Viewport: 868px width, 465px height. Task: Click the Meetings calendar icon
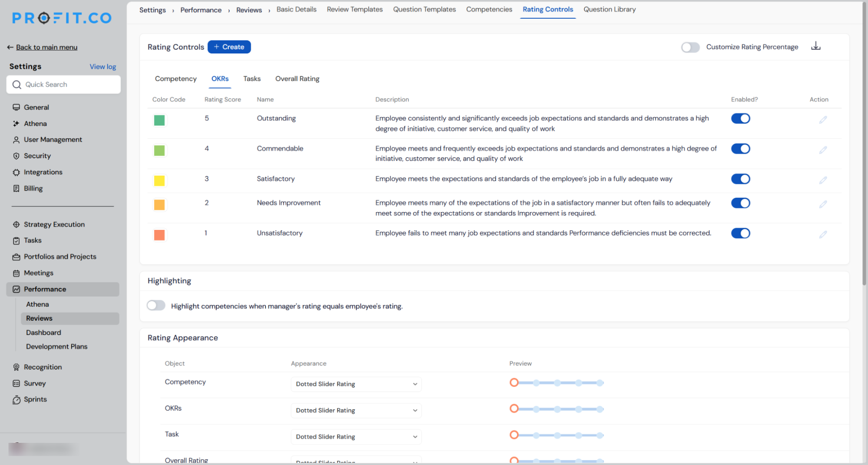(x=16, y=273)
